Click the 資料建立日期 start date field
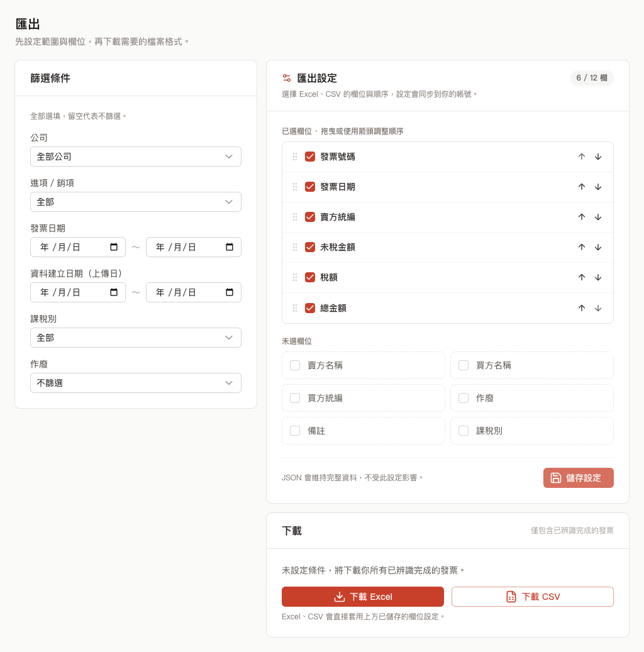The width and height of the screenshot is (644, 652). (x=78, y=292)
